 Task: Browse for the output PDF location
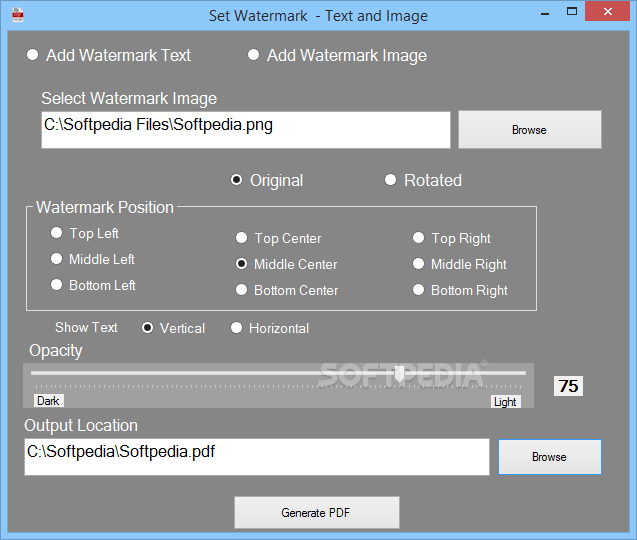point(550,457)
